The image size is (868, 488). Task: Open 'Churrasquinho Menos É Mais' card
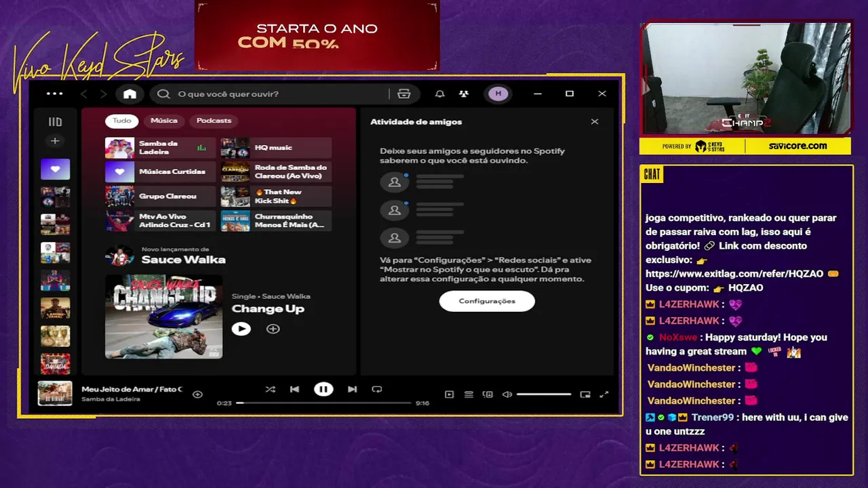click(276, 221)
